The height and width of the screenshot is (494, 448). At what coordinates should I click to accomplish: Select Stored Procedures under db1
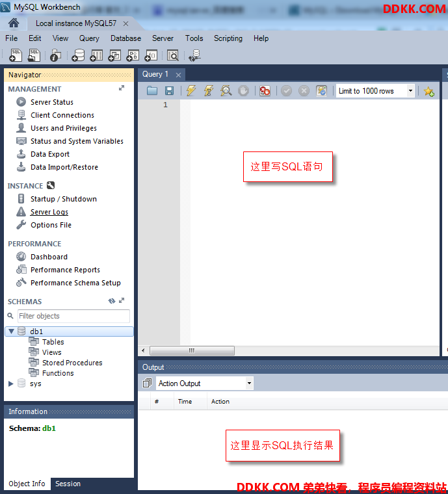click(72, 363)
